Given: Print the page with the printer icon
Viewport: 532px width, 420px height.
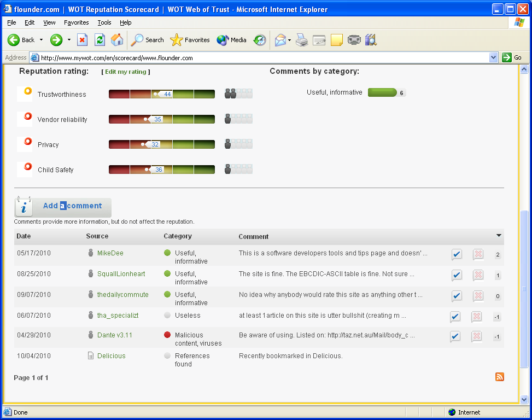Looking at the screenshot, I should click(x=302, y=40).
